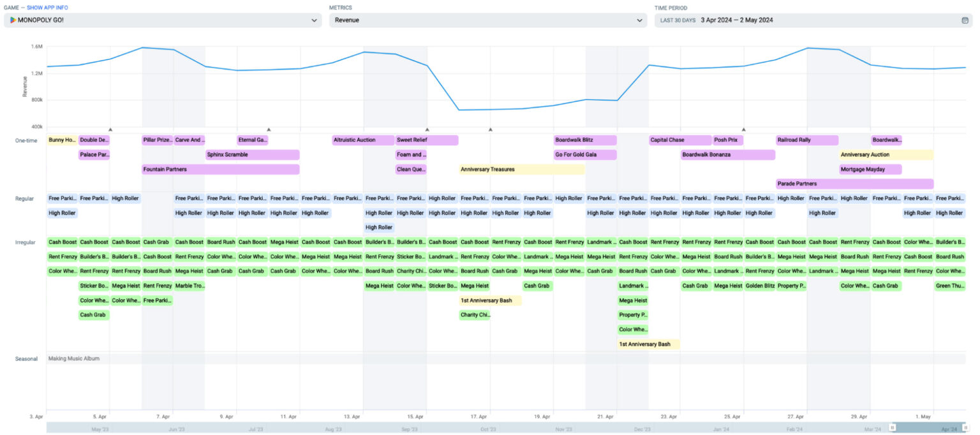980x435 pixels.
Task: Click the Golden Blitz irregular event
Action: (x=759, y=286)
